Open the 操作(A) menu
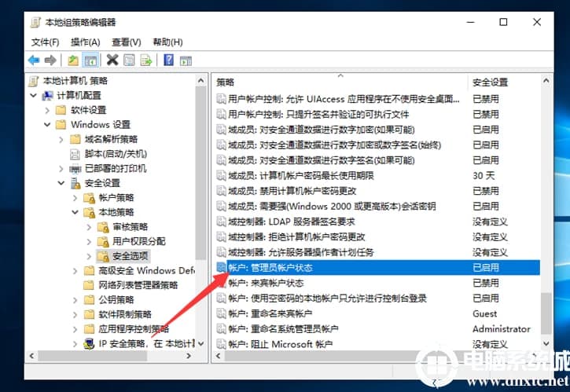Image resolution: width=570 pixels, height=392 pixels. (x=86, y=42)
